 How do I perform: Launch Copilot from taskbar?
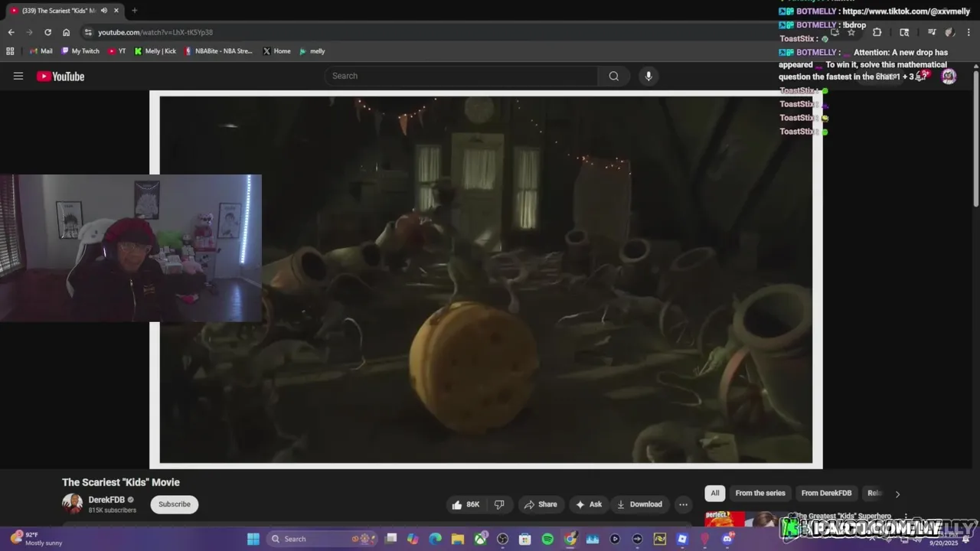(413, 539)
